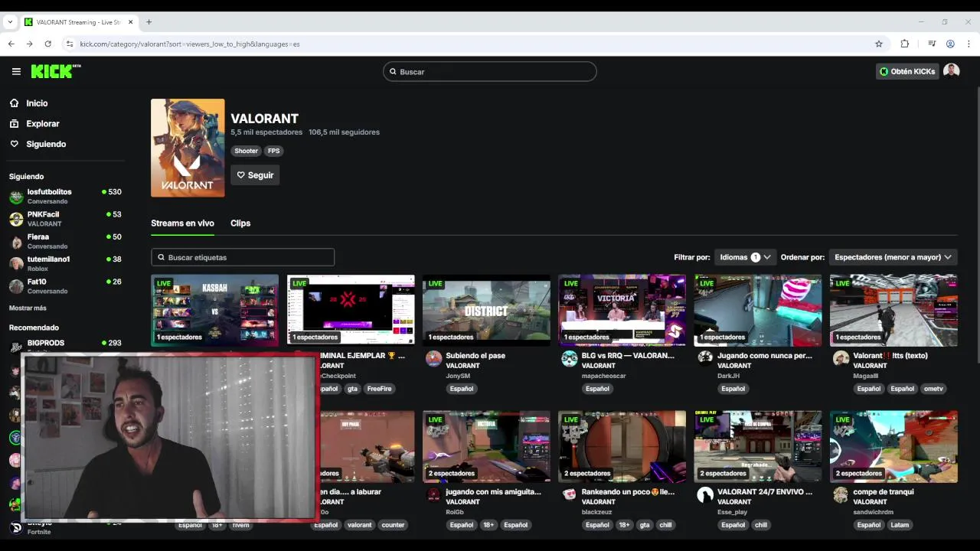
Task: Click the Latam tag
Action: [x=900, y=525]
